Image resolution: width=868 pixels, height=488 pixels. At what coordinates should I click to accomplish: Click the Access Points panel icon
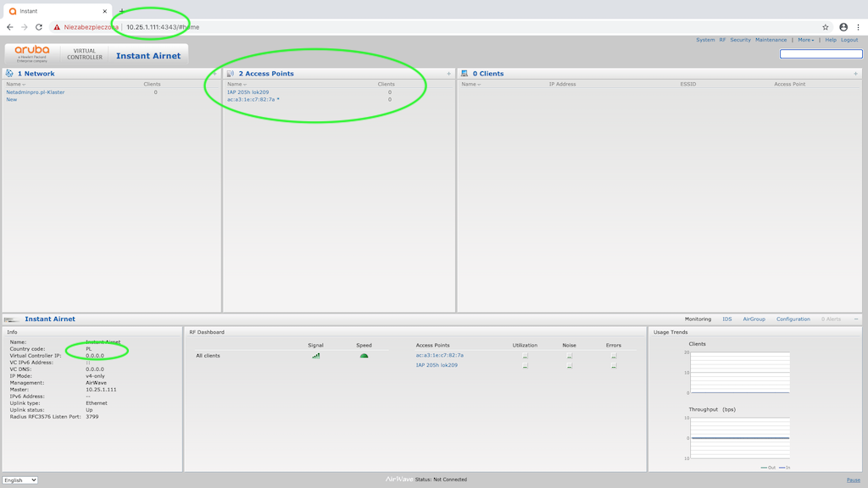231,74
